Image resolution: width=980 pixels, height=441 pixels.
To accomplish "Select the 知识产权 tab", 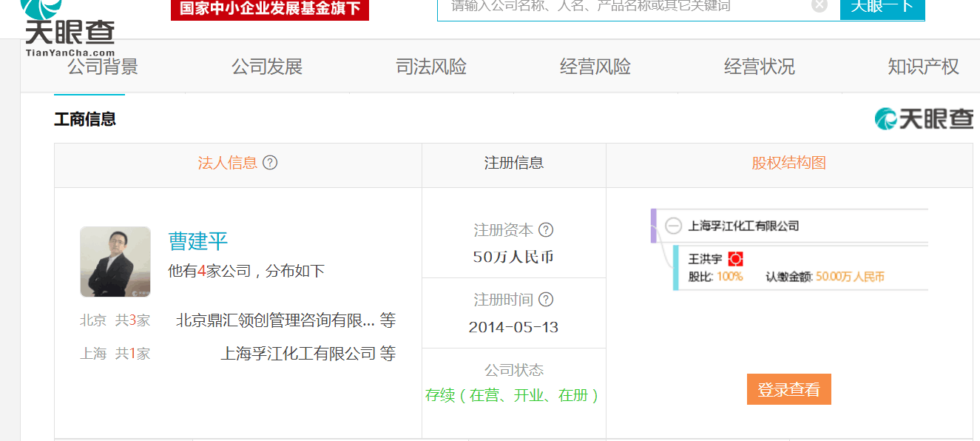I will point(923,67).
